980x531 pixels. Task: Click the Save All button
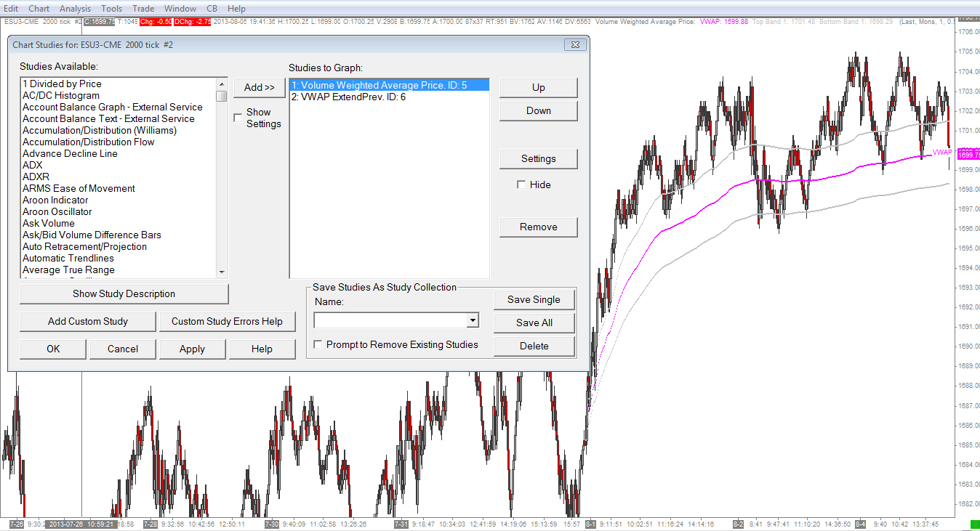click(534, 323)
